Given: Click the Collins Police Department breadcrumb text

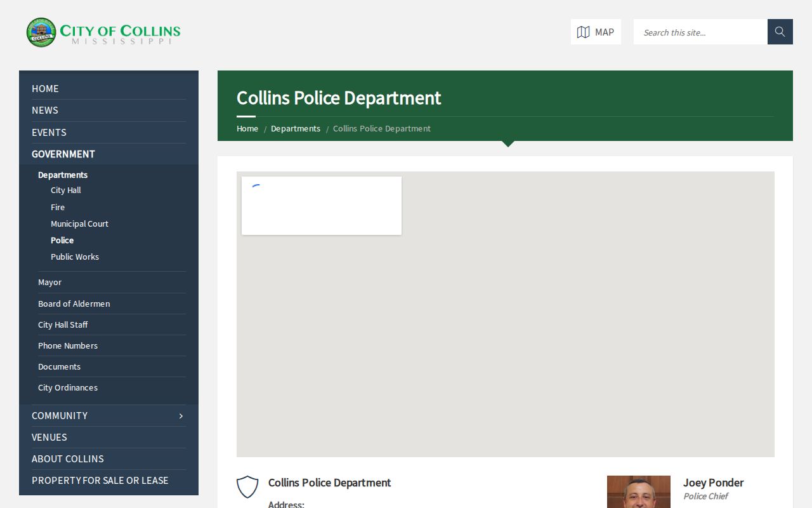Looking at the screenshot, I should 382,129.
